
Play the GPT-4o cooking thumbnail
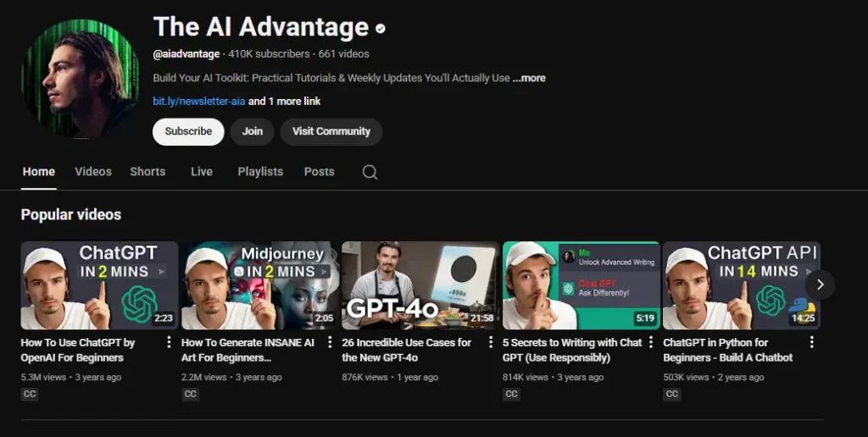pyautogui.click(x=420, y=285)
